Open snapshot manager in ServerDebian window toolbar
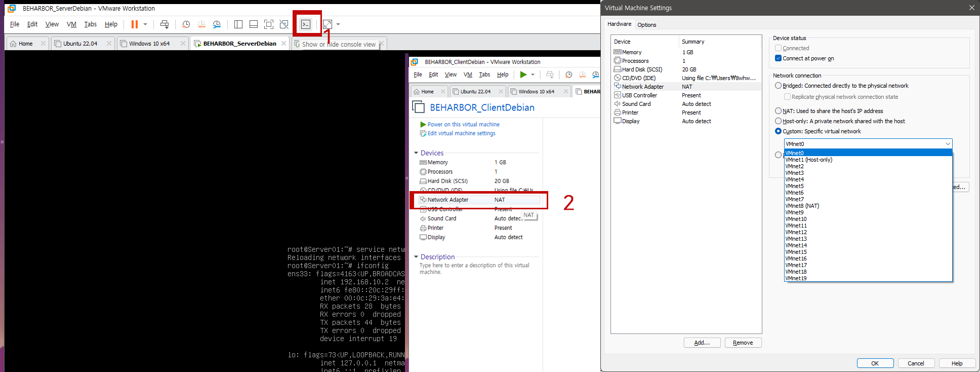Viewport: 980px width, 372px height. tap(217, 24)
